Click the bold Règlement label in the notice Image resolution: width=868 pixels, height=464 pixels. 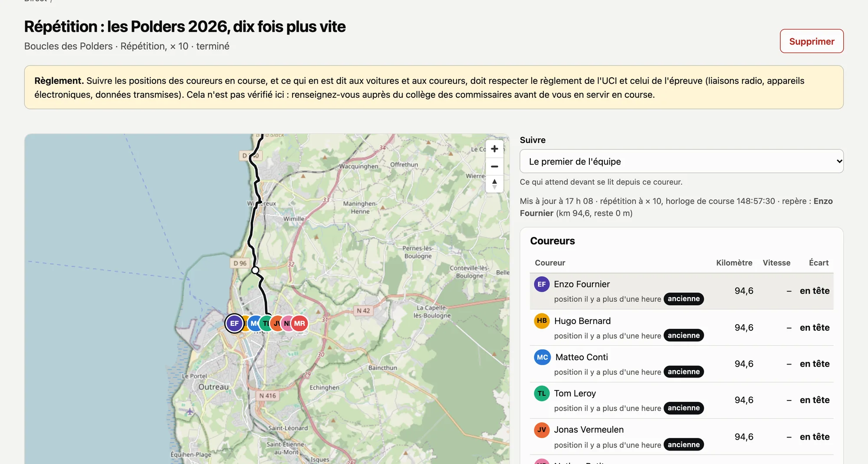click(59, 81)
